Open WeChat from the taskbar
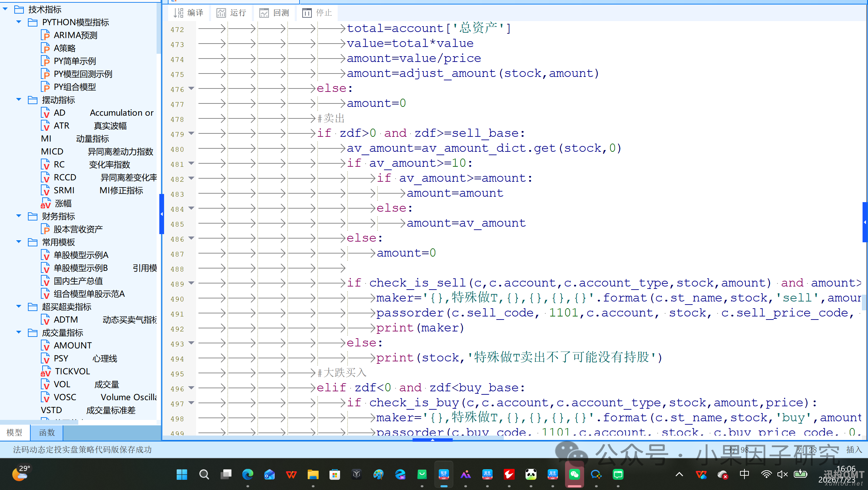The height and width of the screenshot is (490, 868). 575,474
